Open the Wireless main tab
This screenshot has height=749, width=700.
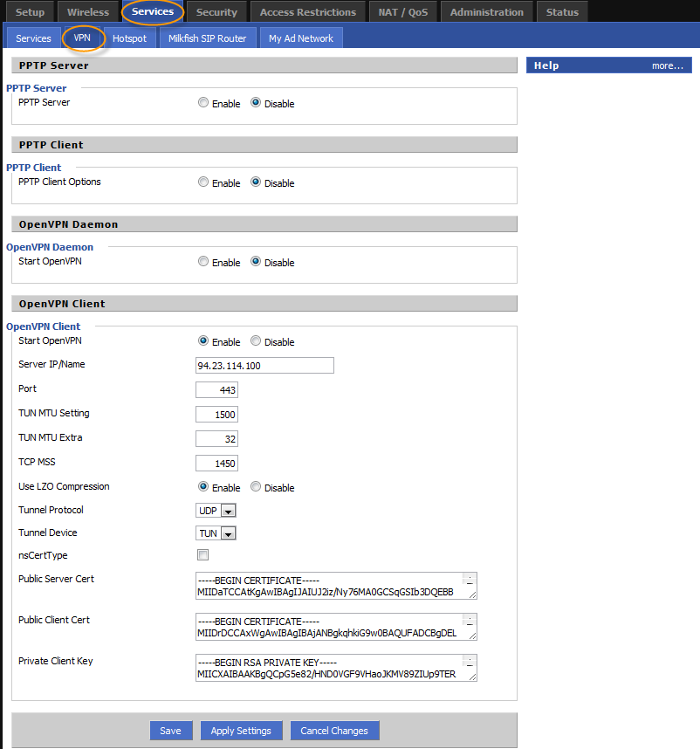[x=88, y=12]
